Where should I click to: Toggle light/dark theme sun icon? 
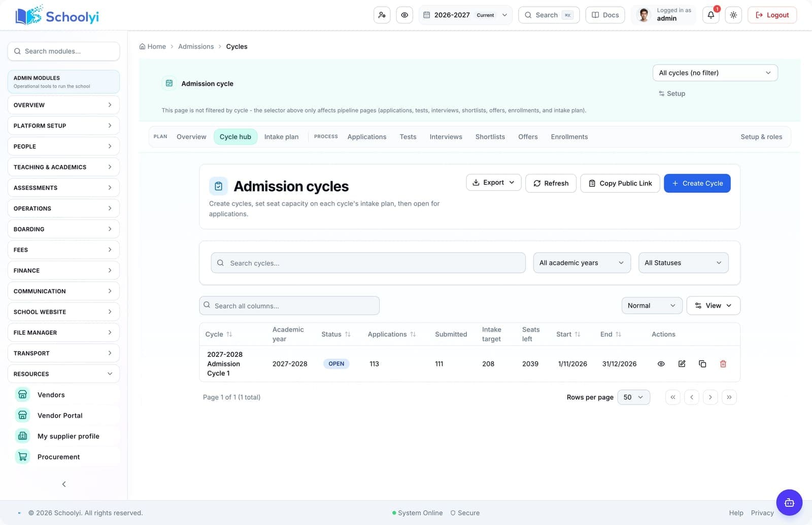click(733, 15)
